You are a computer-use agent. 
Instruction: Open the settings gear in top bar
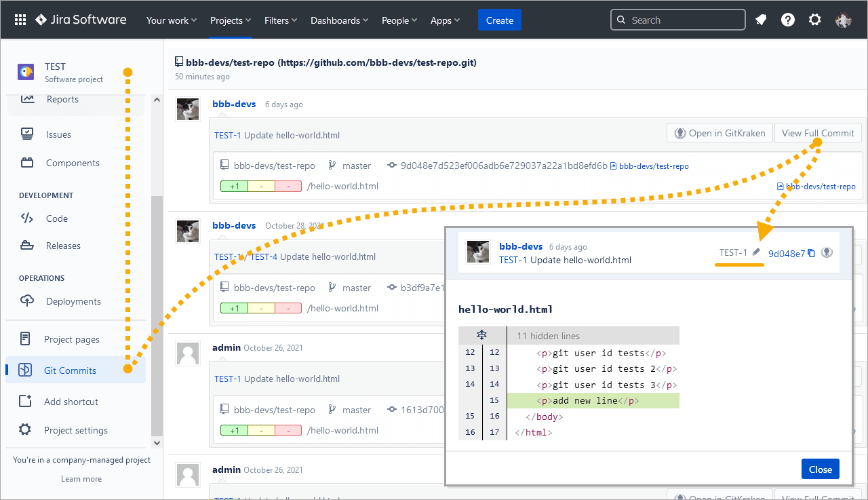815,20
